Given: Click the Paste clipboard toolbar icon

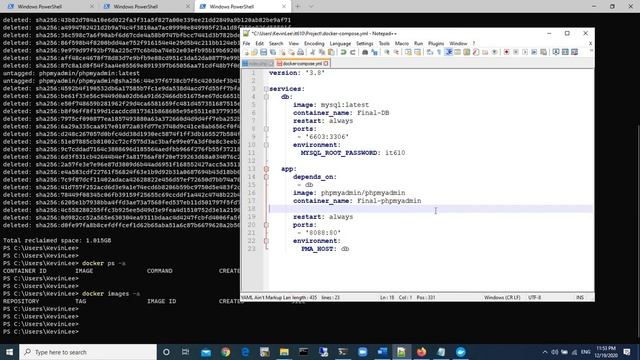Looking at the screenshot, I should click(331, 52).
